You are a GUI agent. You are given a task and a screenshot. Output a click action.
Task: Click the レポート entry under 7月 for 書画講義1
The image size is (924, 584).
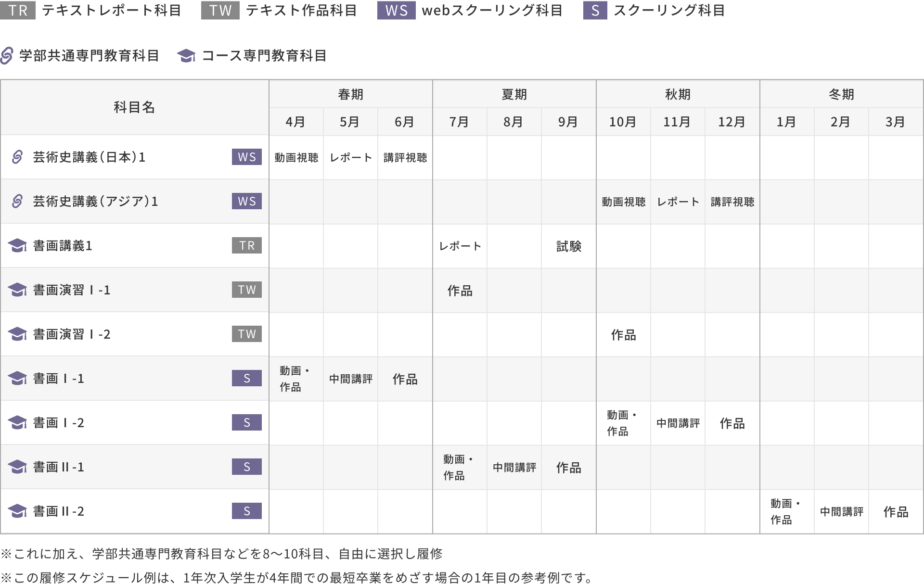pyautogui.click(x=460, y=246)
